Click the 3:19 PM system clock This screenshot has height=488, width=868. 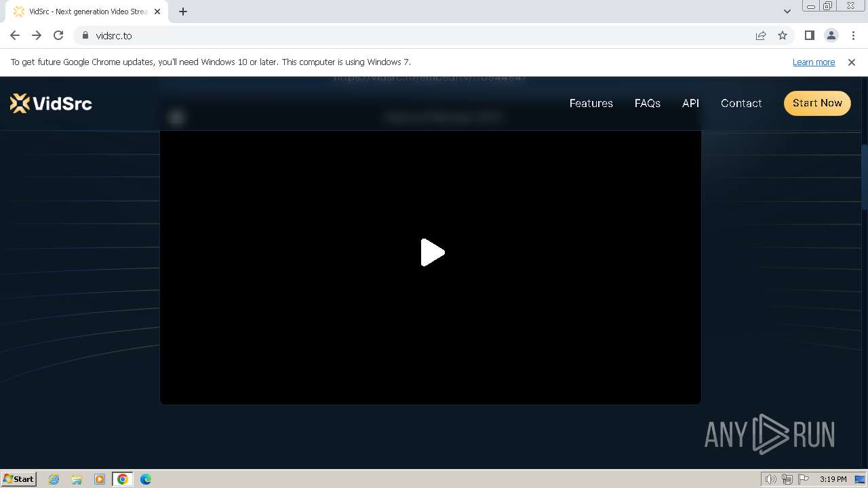tap(833, 479)
